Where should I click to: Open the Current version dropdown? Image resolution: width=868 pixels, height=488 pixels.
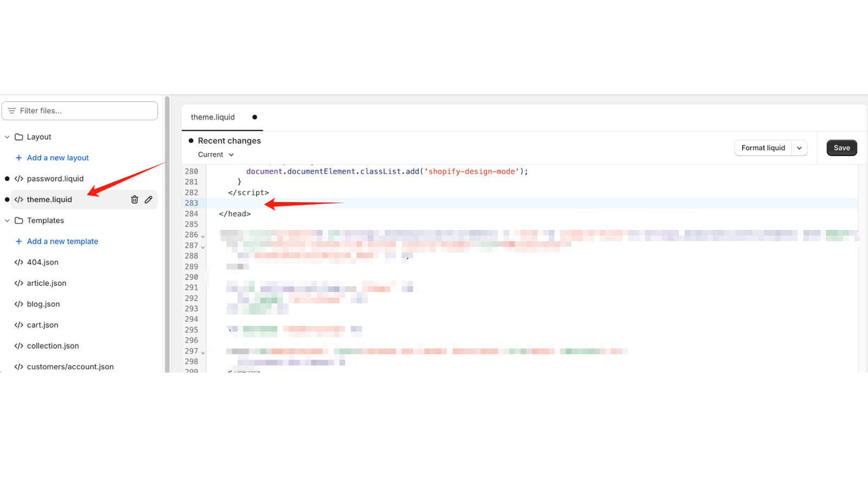click(216, 155)
